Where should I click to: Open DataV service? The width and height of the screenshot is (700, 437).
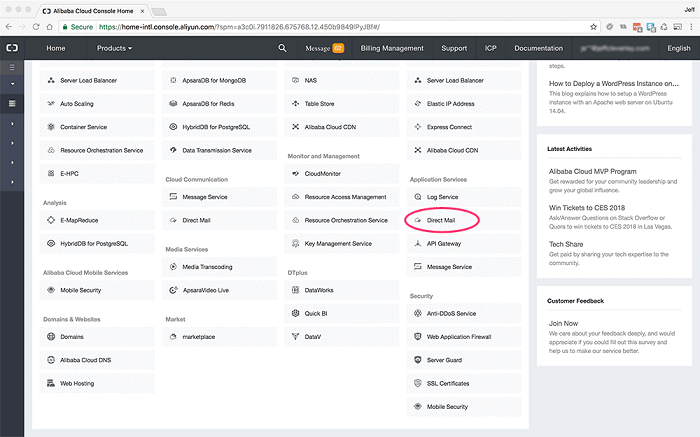click(x=342, y=337)
